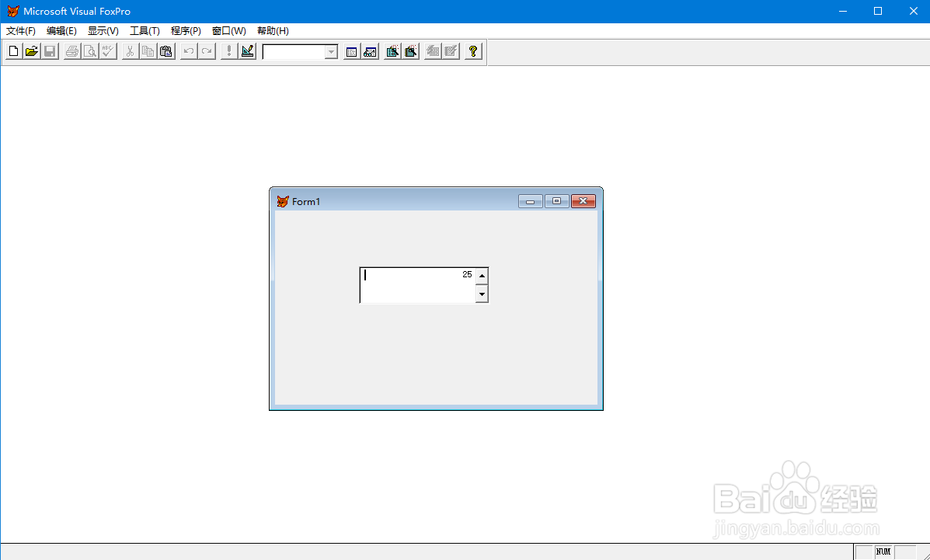Click the Save floppy disk icon
930x560 pixels.
(50, 51)
